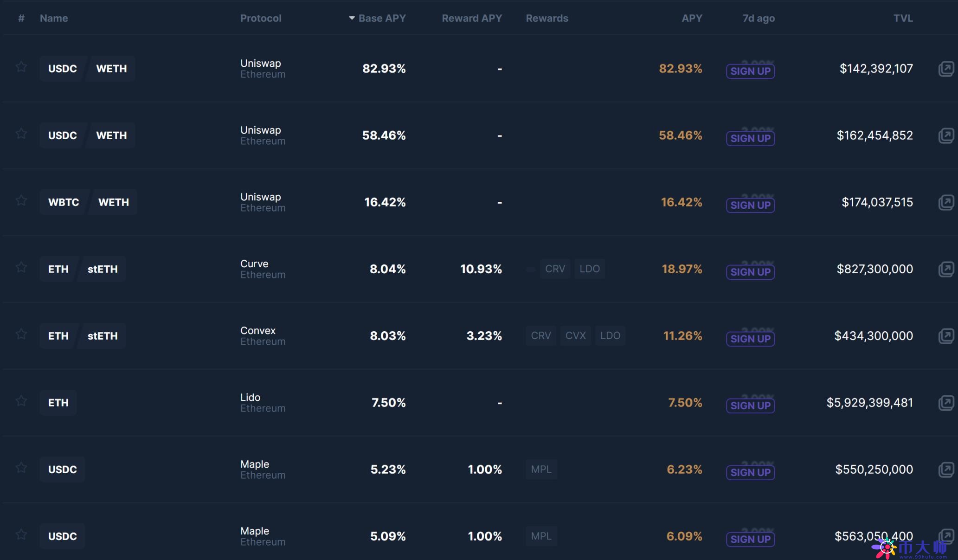Bookmark the WBTC-WETH pool with star
Viewport: 958px width, 560px height.
[21, 201]
